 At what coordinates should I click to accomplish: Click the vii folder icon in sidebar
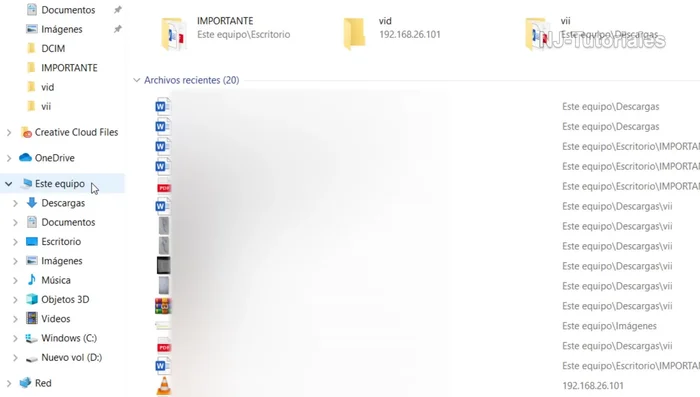(x=31, y=106)
